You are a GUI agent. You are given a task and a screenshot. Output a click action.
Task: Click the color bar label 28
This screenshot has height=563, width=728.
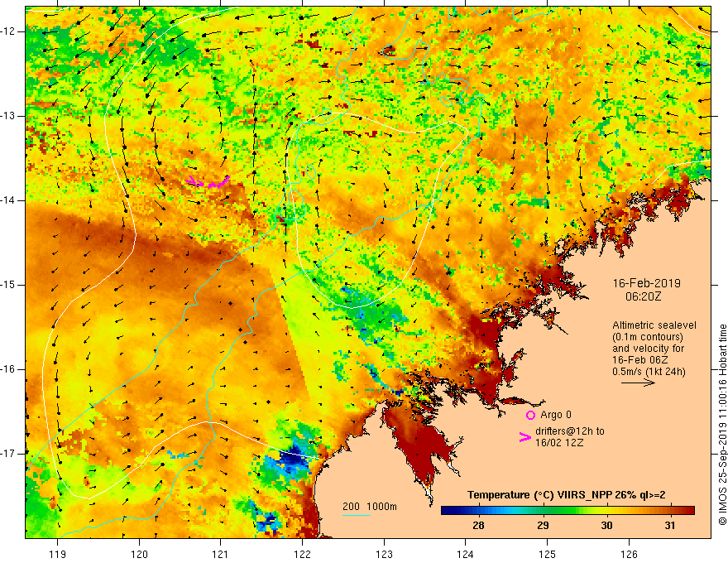(478, 526)
